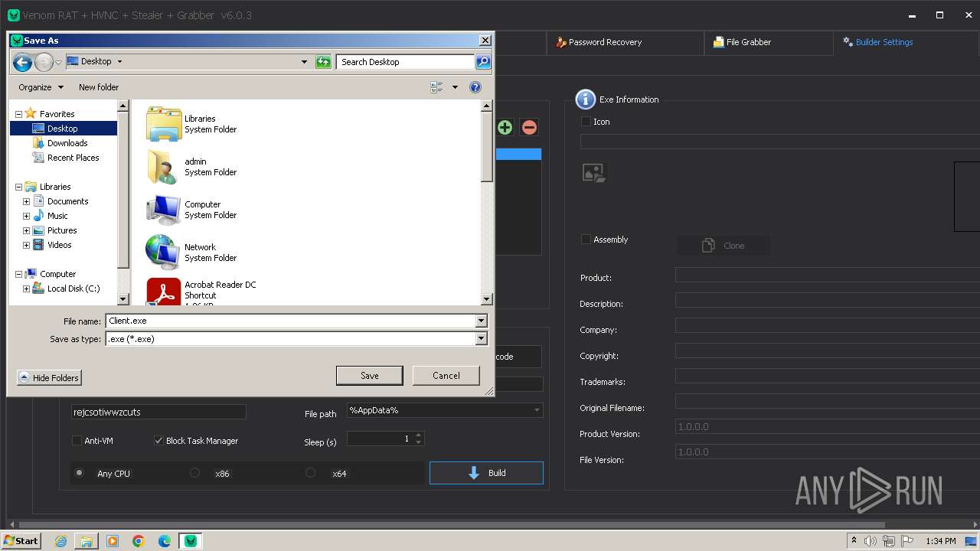
Task: Go back in Save As dialog
Action: point(22,62)
